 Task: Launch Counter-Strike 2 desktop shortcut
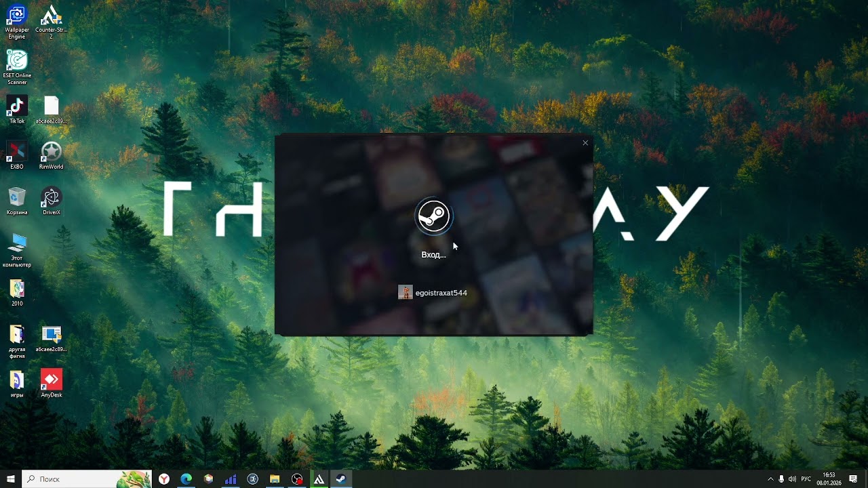[52, 21]
